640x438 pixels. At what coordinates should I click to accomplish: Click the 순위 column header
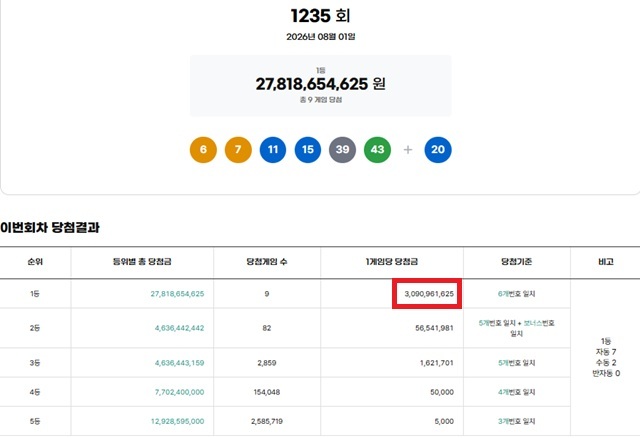pos(35,262)
